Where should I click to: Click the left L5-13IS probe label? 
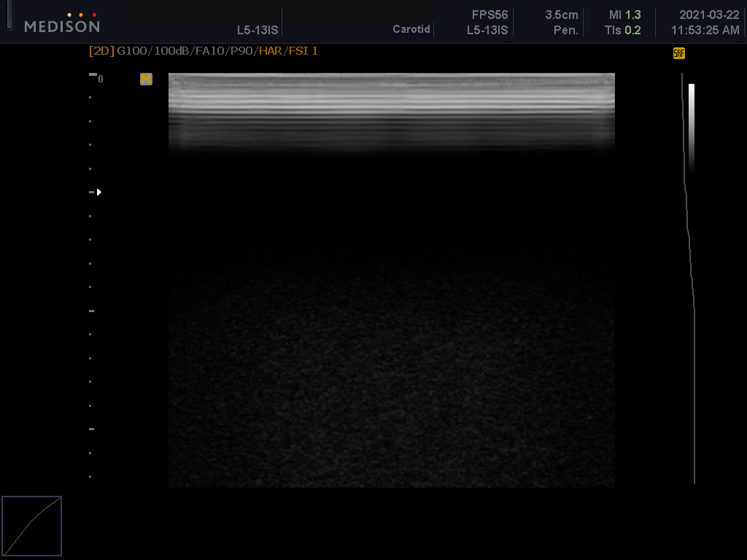coord(258,30)
